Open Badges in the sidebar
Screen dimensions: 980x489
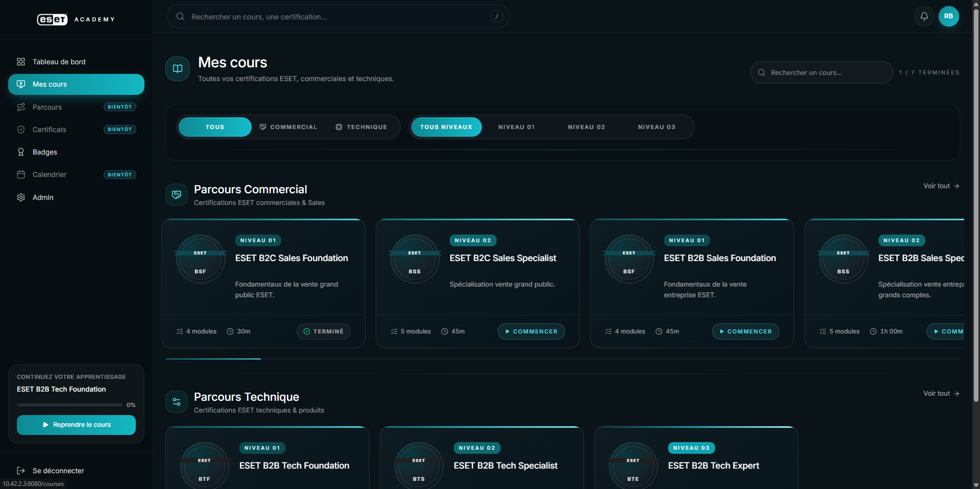[x=76, y=152]
